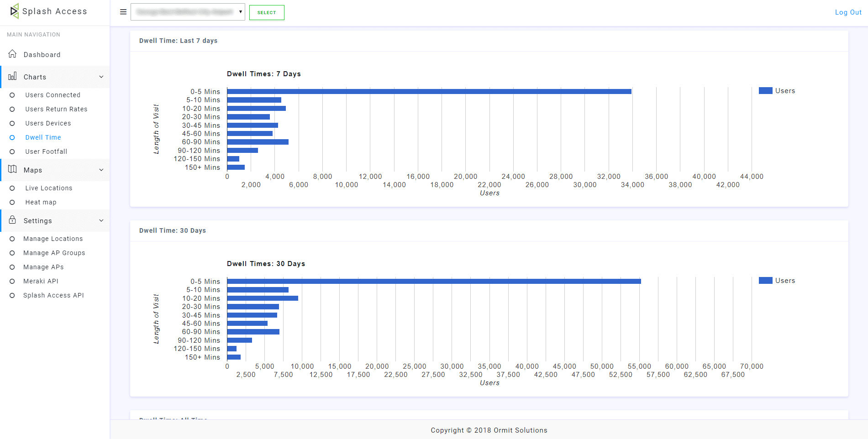The height and width of the screenshot is (439, 868).
Task: Click the map icon beside Maps
Action: coord(12,169)
